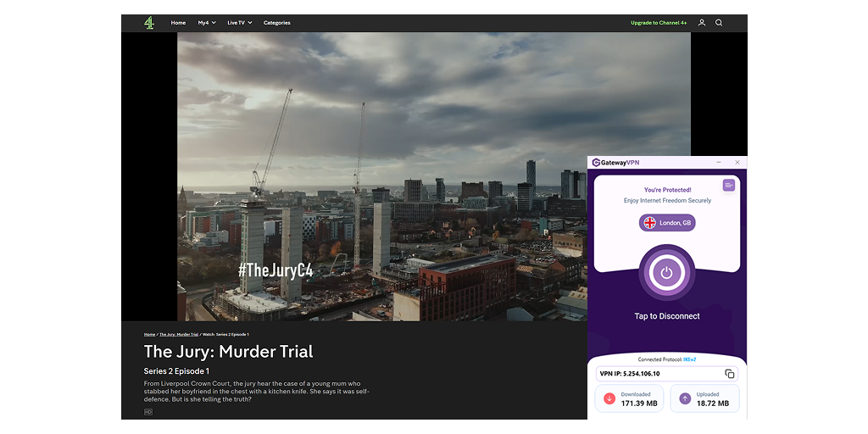Image resolution: width=868 pixels, height=434 pixels.
Task: Click the GatewayVPN logo icon
Action: tap(596, 162)
